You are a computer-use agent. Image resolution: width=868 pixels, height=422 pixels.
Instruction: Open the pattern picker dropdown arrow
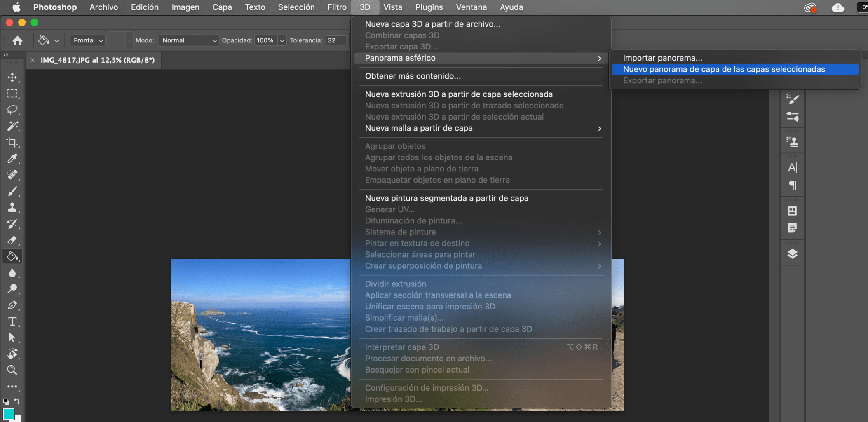tap(129, 40)
